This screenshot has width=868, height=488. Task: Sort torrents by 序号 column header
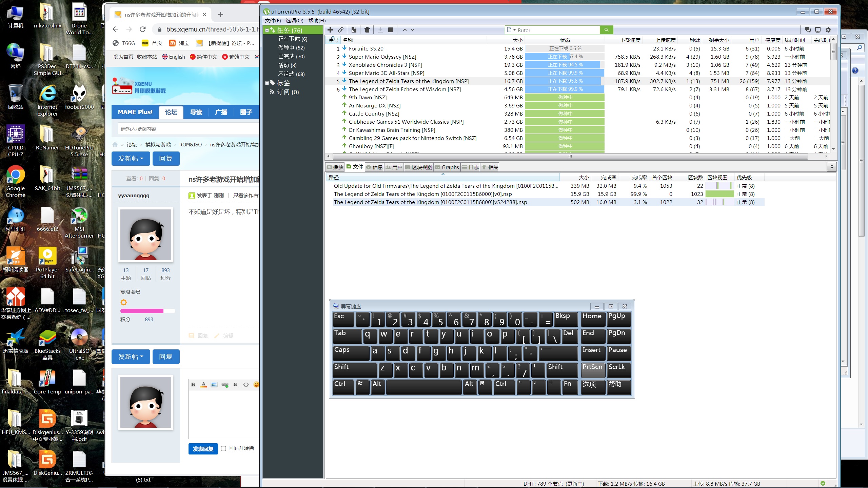click(334, 40)
